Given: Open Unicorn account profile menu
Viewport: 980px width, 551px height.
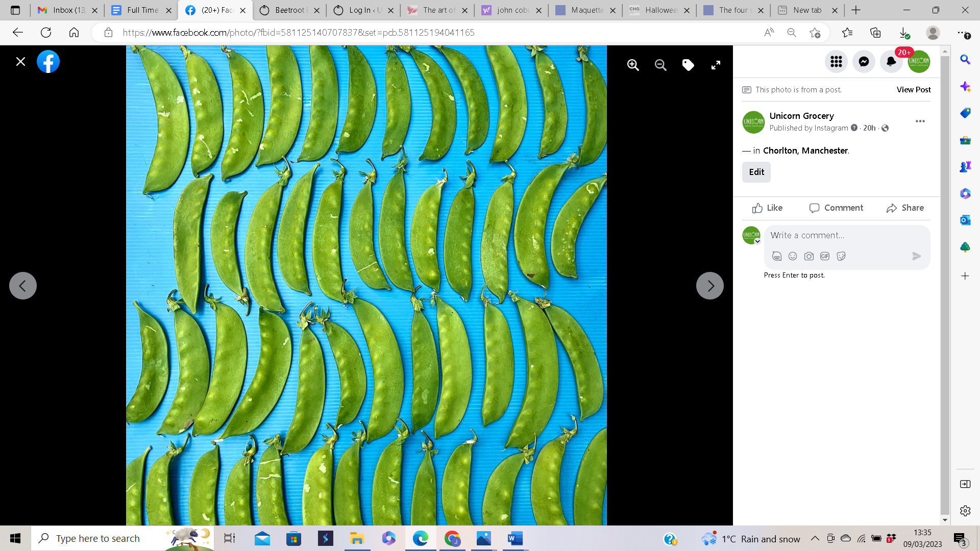Looking at the screenshot, I should point(919,62).
